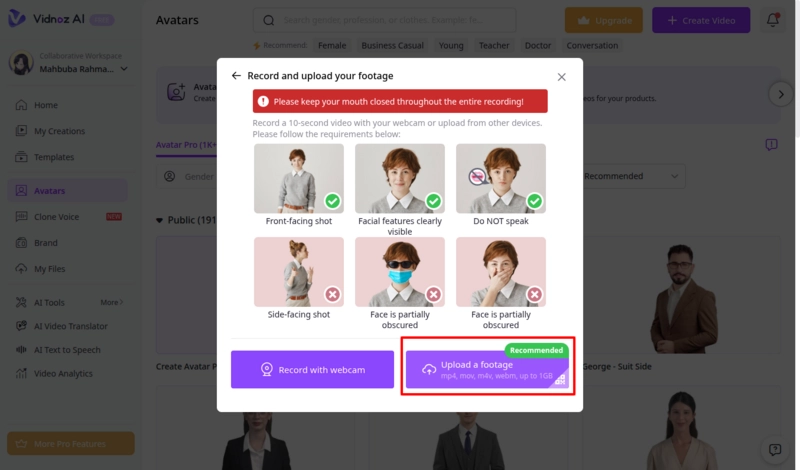Click the AI Tools icon
The width and height of the screenshot is (800, 470).
tap(21, 303)
